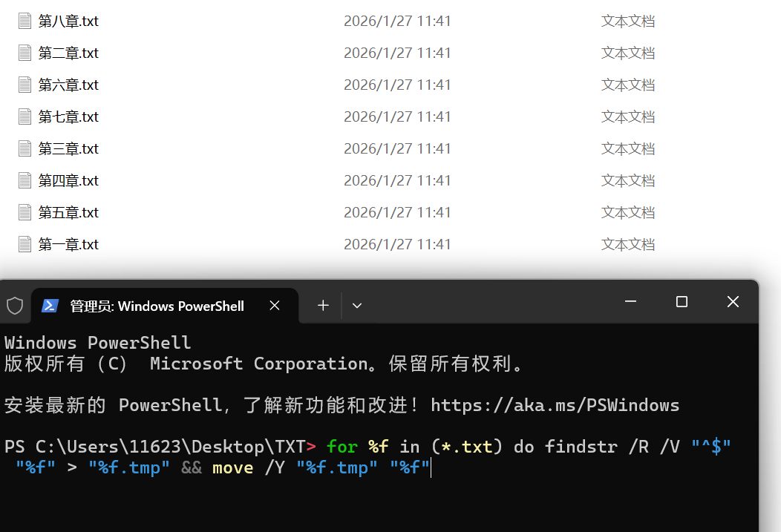Click the 文本文档 label beside 第五章.txt

tap(627, 211)
